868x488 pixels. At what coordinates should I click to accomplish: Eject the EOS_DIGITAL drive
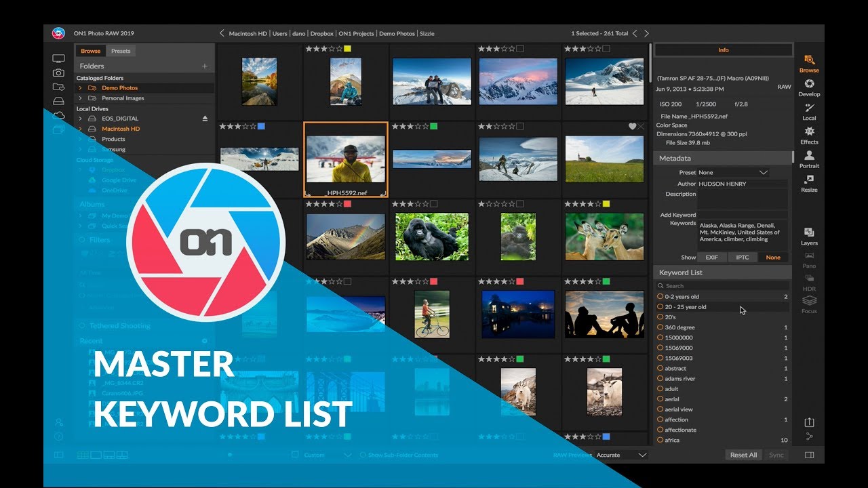coord(205,119)
